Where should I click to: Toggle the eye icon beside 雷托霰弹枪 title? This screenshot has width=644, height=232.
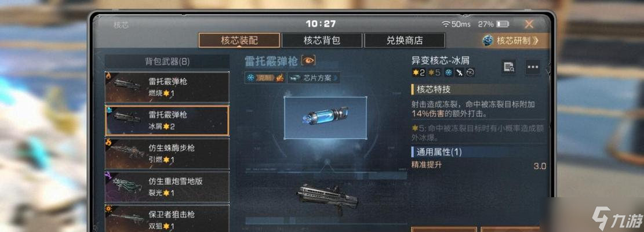click(308, 61)
